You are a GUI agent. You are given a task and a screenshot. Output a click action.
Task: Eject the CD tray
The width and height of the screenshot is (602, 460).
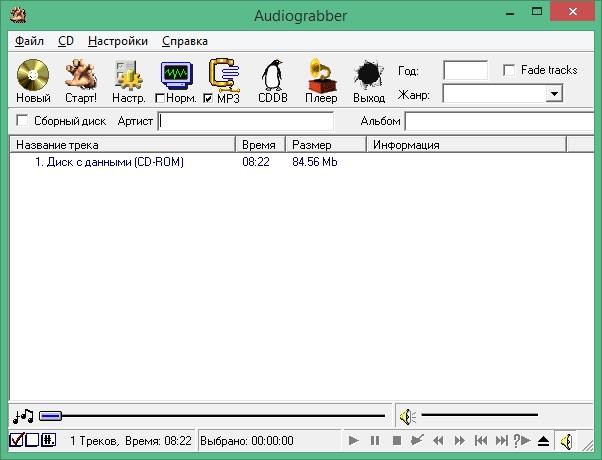coord(543,441)
